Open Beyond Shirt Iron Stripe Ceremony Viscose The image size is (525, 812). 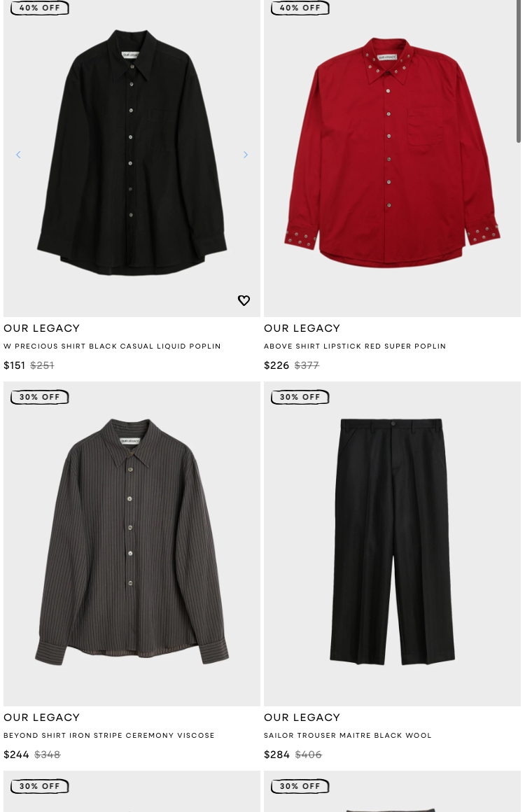click(108, 736)
